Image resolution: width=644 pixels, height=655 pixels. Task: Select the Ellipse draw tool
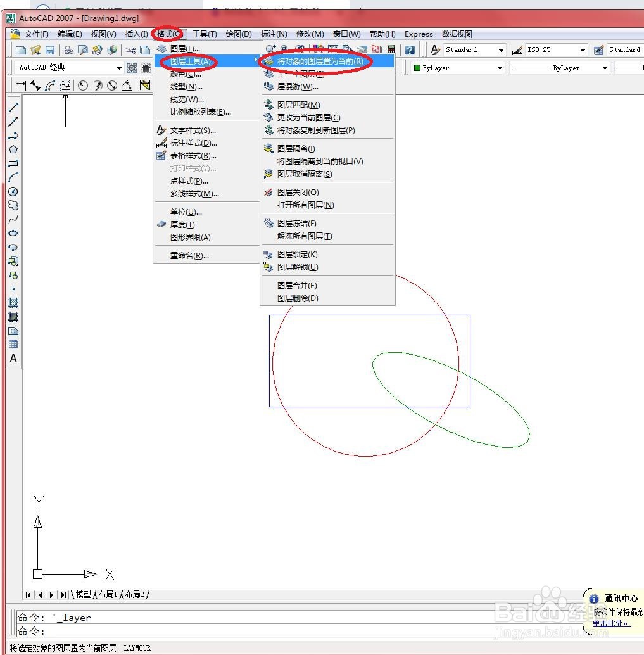pyautogui.click(x=13, y=234)
